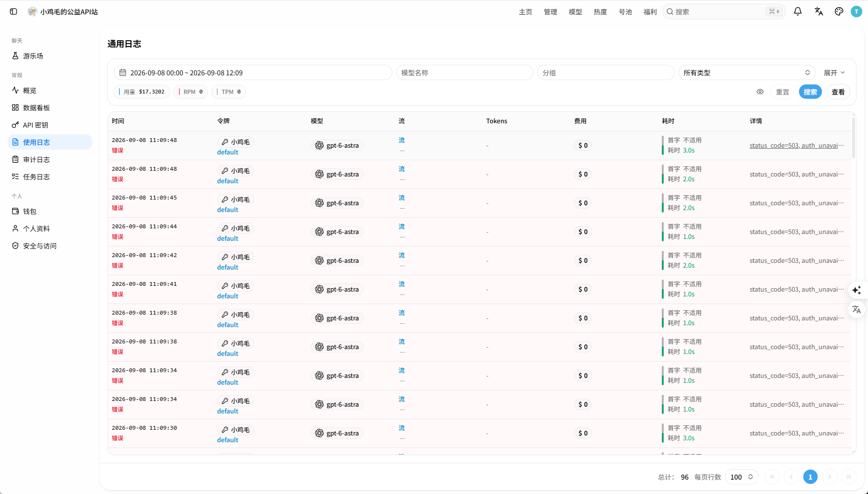Viewport: 868px width, 494px height.
Task: Open the floating AI sparkle button
Action: click(856, 290)
